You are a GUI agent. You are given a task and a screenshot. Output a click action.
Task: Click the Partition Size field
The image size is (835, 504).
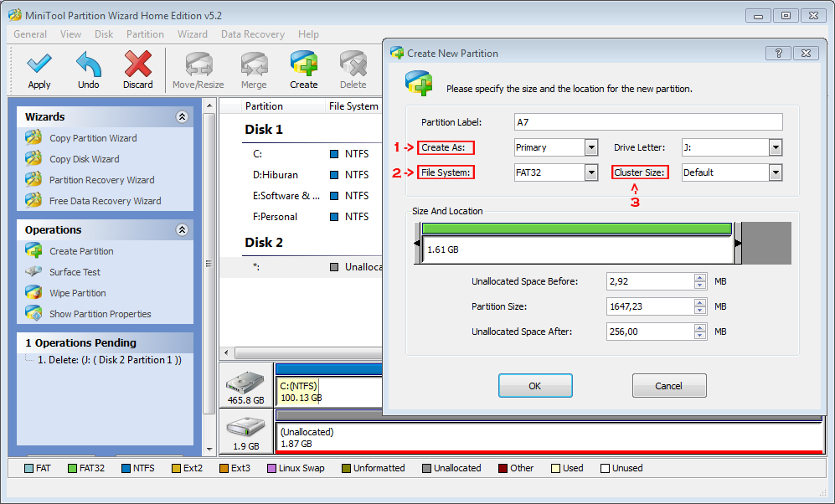click(x=650, y=306)
